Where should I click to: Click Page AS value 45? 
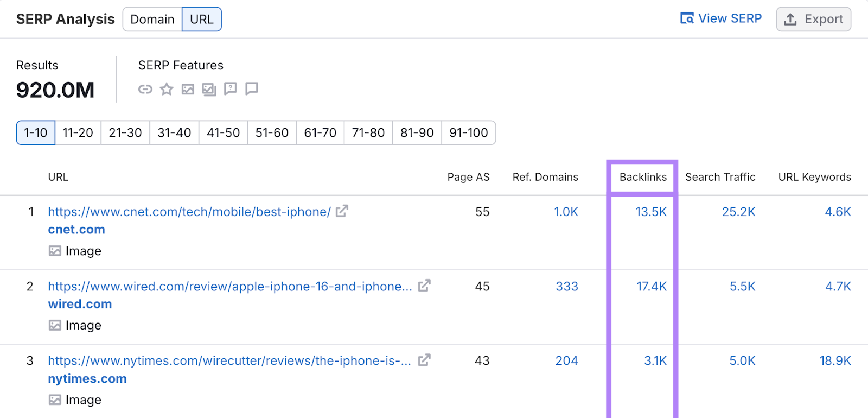click(483, 286)
